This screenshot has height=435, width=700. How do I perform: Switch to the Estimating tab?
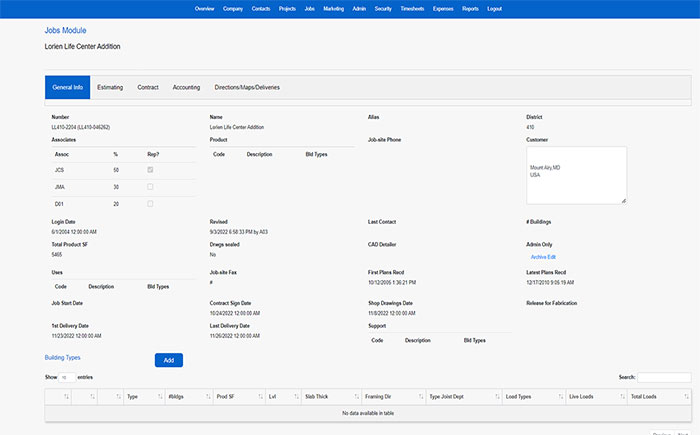[x=110, y=87]
